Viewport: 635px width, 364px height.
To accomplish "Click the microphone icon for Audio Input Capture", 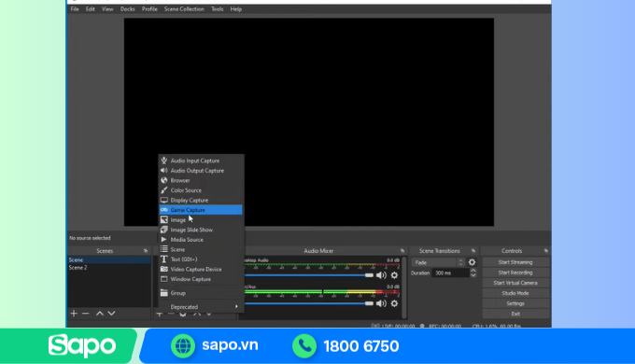I will (164, 161).
